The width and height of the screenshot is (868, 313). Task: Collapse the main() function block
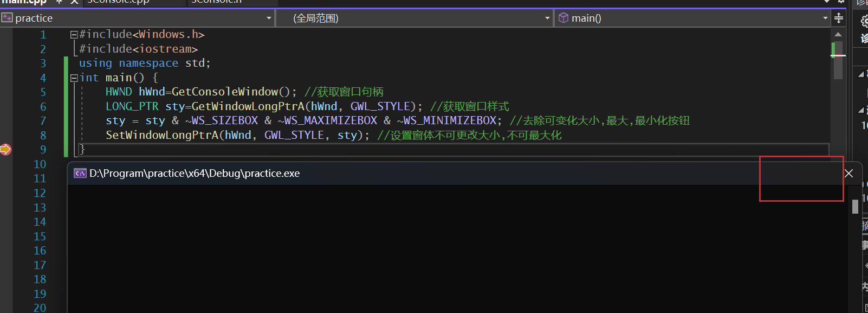click(74, 78)
